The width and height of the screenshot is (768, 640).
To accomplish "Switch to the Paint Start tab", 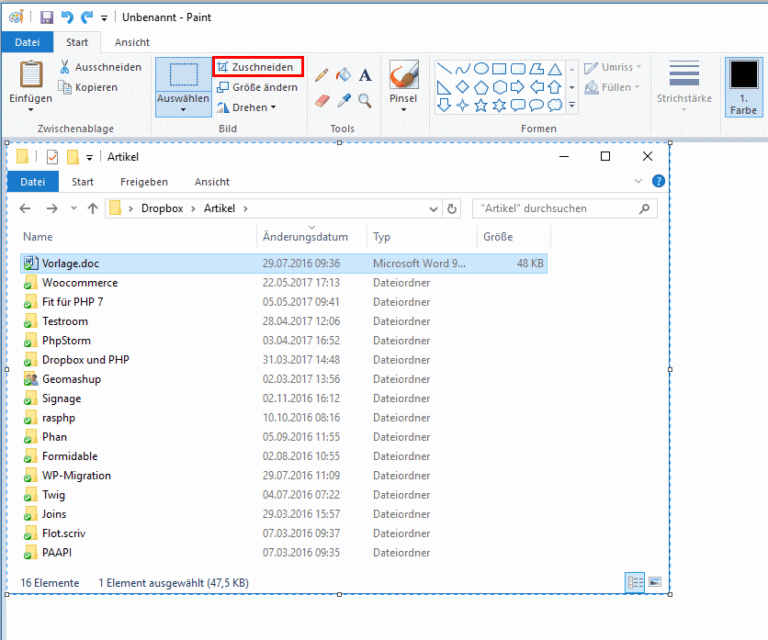I will tap(77, 42).
